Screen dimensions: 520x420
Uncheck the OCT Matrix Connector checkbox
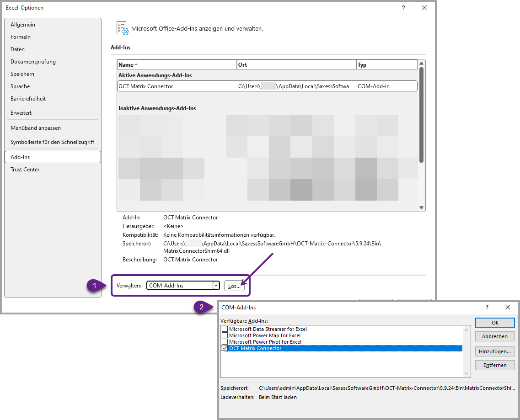(225, 348)
